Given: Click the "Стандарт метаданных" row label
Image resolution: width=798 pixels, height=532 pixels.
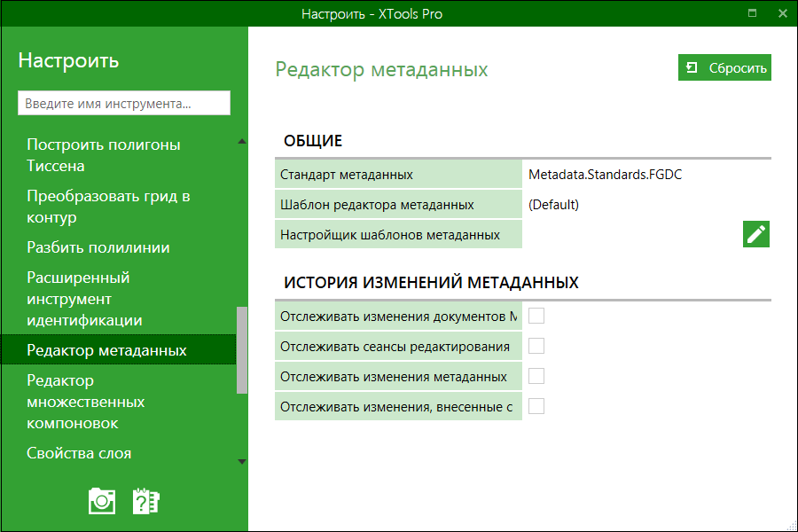Looking at the screenshot, I should pyautogui.click(x=398, y=175).
